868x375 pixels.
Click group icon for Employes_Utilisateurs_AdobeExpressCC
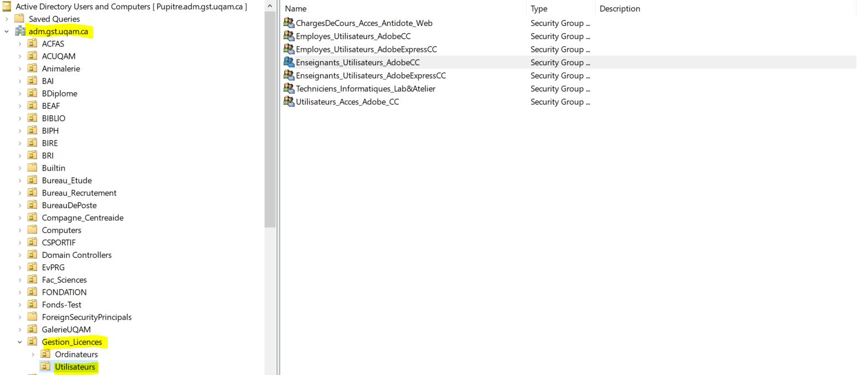pyautogui.click(x=289, y=49)
